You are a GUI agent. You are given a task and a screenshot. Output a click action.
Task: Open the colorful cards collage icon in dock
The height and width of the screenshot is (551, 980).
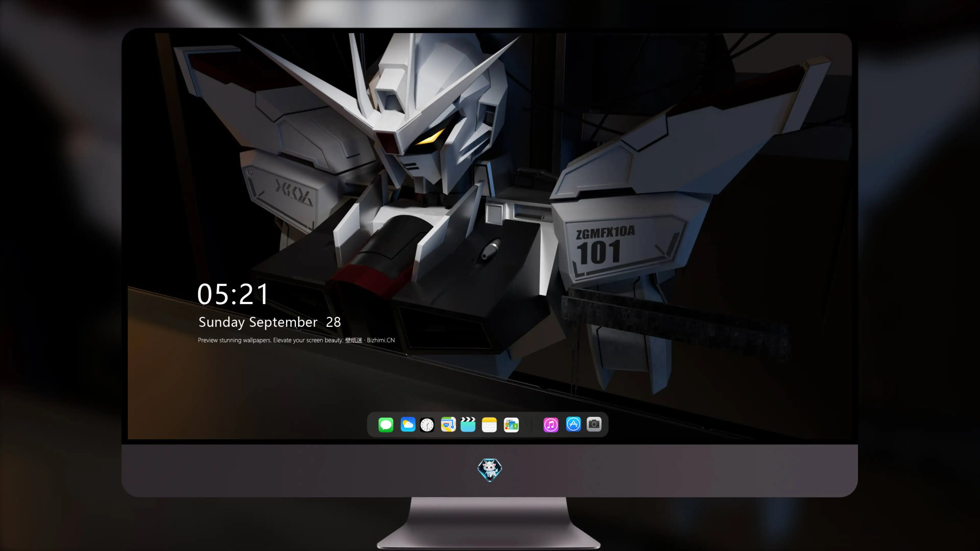coord(511,425)
